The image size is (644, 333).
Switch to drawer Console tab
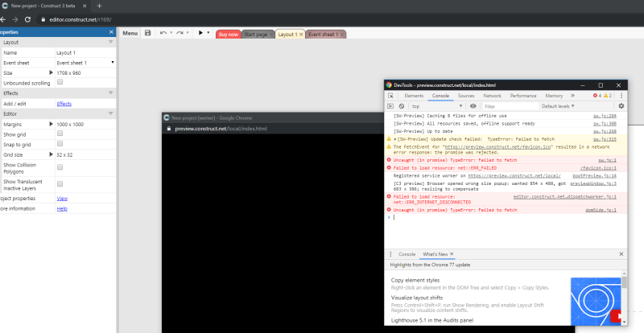[x=407, y=254]
